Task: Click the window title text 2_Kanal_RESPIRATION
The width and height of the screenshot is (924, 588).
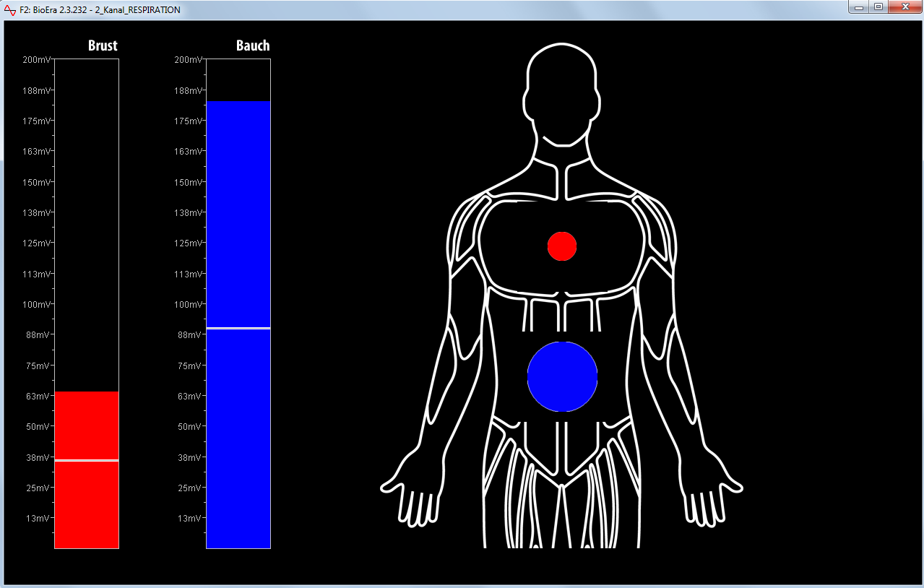Action: [137, 10]
